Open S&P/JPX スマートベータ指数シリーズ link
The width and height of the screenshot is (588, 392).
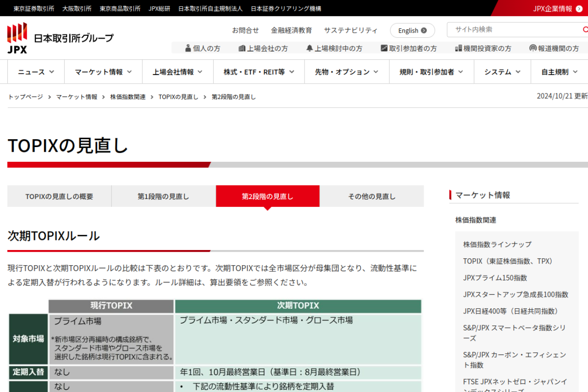(514, 333)
